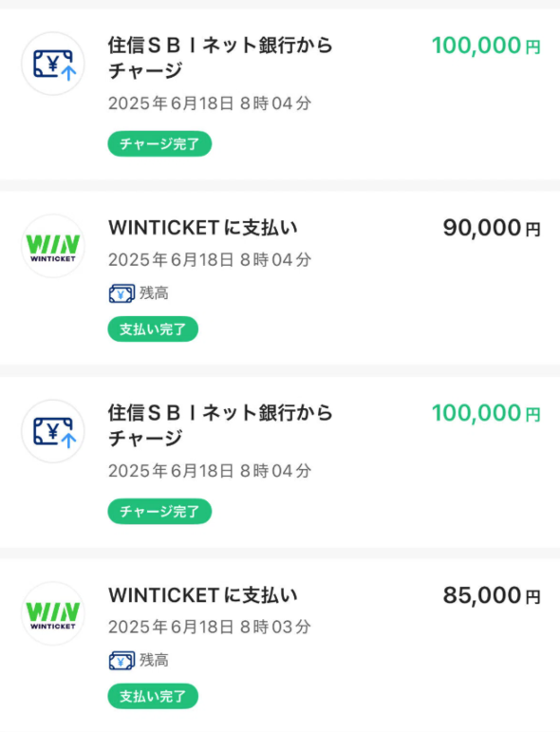Tap the 8時04分 timestamp under the 90,000円 WINTICKET payment

click(275, 259)
